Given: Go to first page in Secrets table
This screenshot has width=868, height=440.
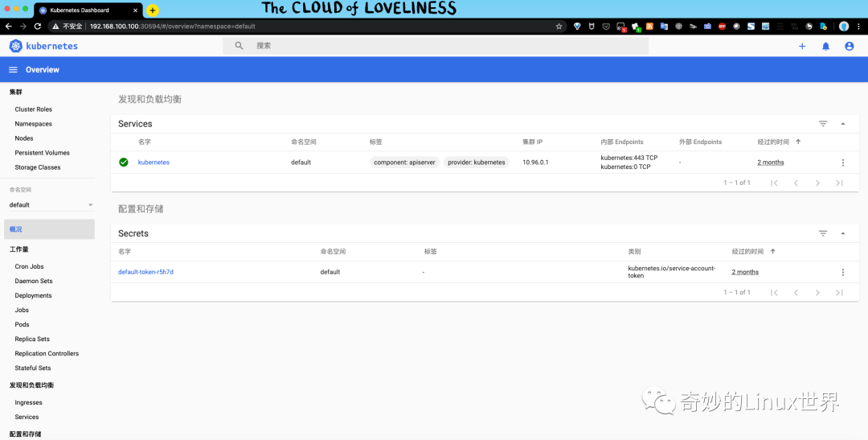Looking at the screenshot, I should [x=775, y=293].
